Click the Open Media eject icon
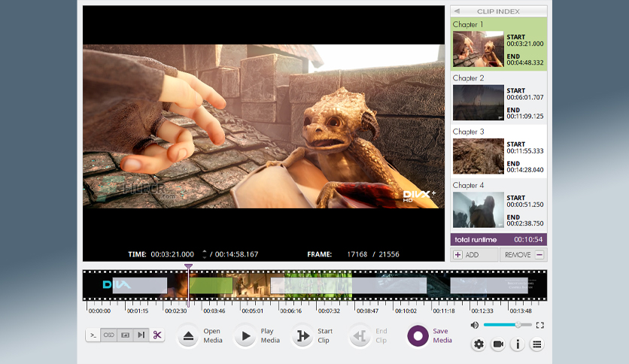Screen dimensions: 629x364 pos(188,336)
